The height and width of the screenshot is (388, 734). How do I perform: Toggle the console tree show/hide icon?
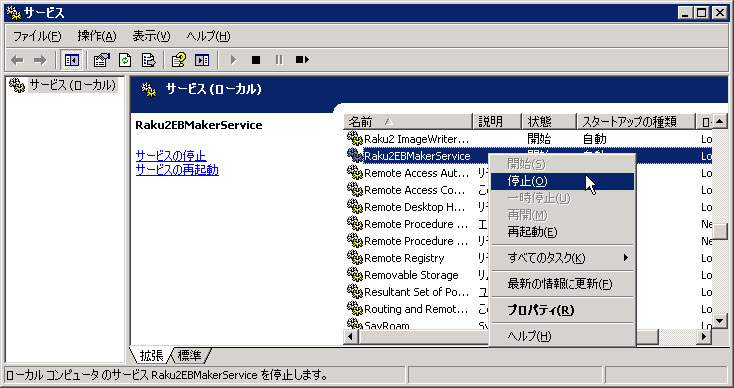[x=72, y=60]
